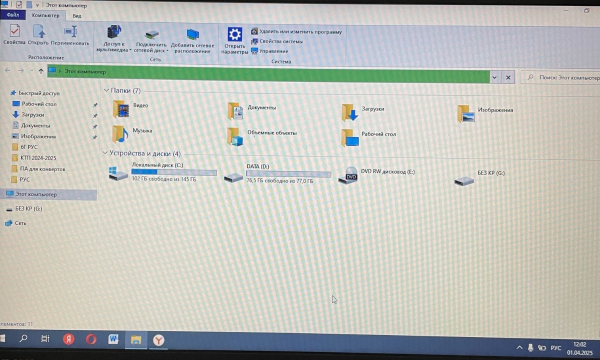Screen dimensions: 600x360
Task: Select Локальный диск (C:) drive
Action: 163,172
